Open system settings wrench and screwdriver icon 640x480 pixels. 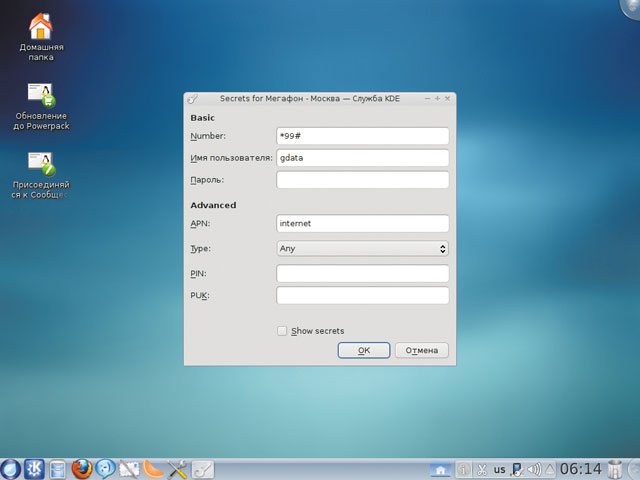click(x=177, y=469)
